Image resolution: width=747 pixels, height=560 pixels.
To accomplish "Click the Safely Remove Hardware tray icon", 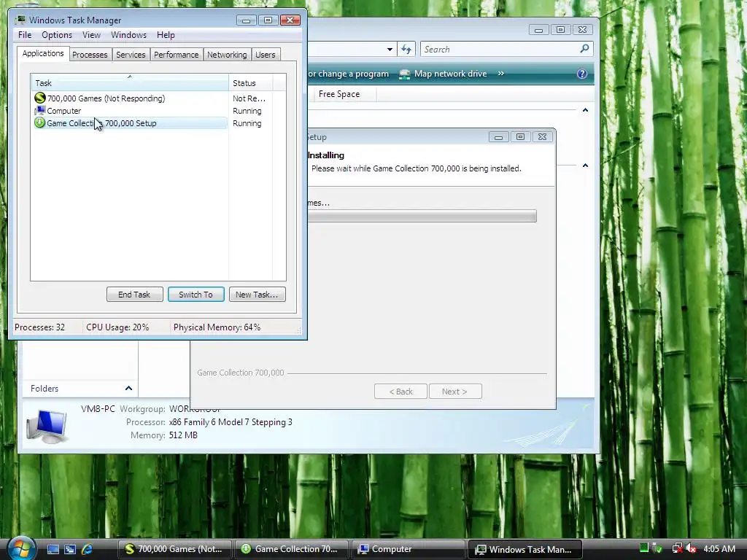I will coord(657,548).
